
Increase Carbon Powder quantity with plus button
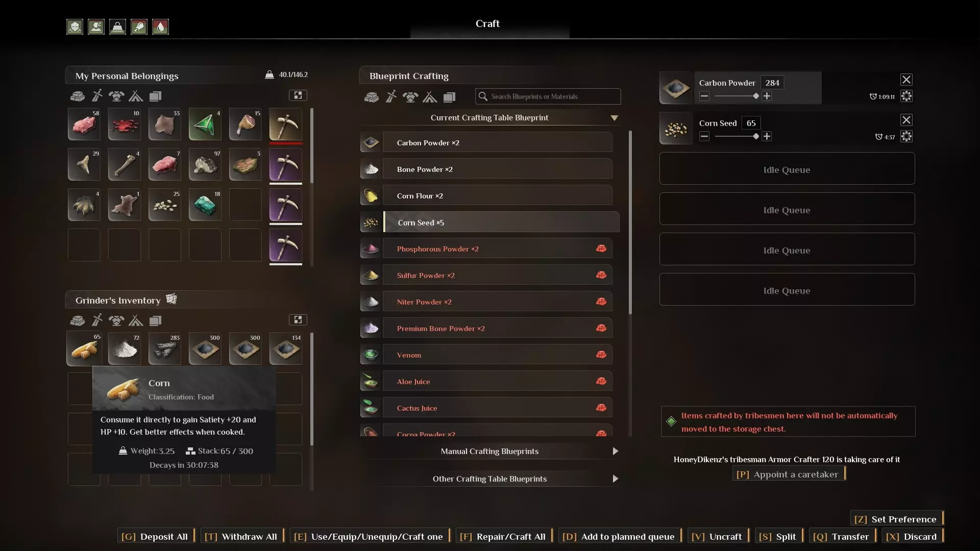pos(767,96)
